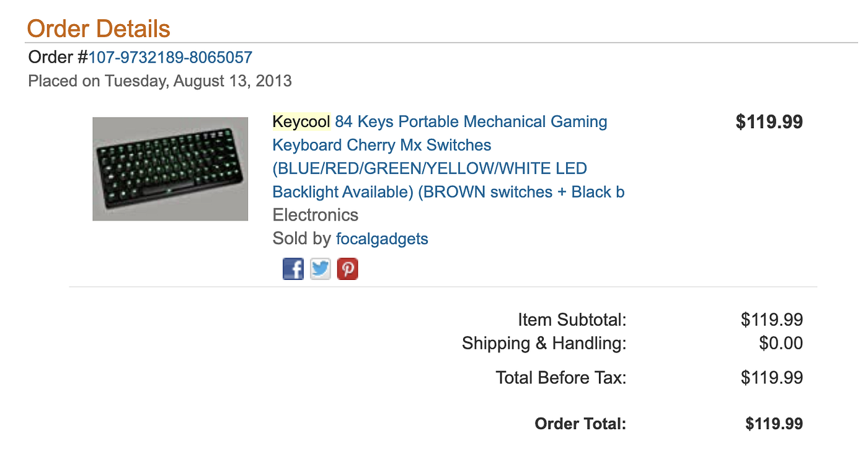The height and width of the screenshot is (454, 868).
Task: Select the Order Details heading
Action: click(98, 28)
